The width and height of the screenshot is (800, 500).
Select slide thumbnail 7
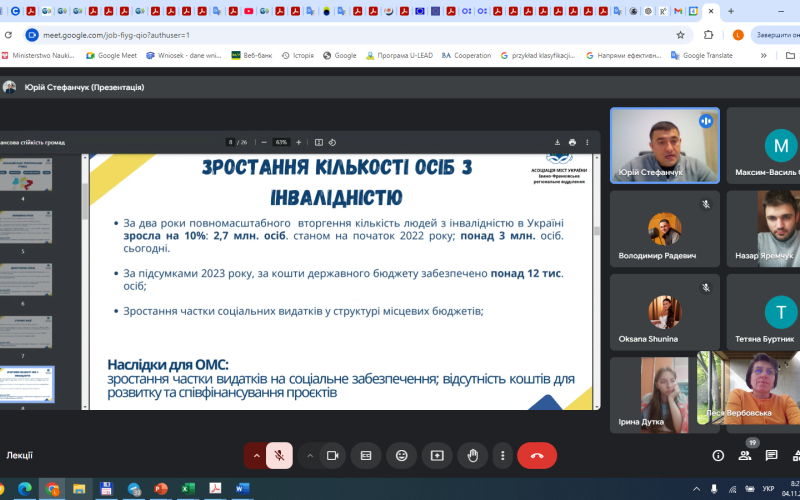tap(26, 332)
